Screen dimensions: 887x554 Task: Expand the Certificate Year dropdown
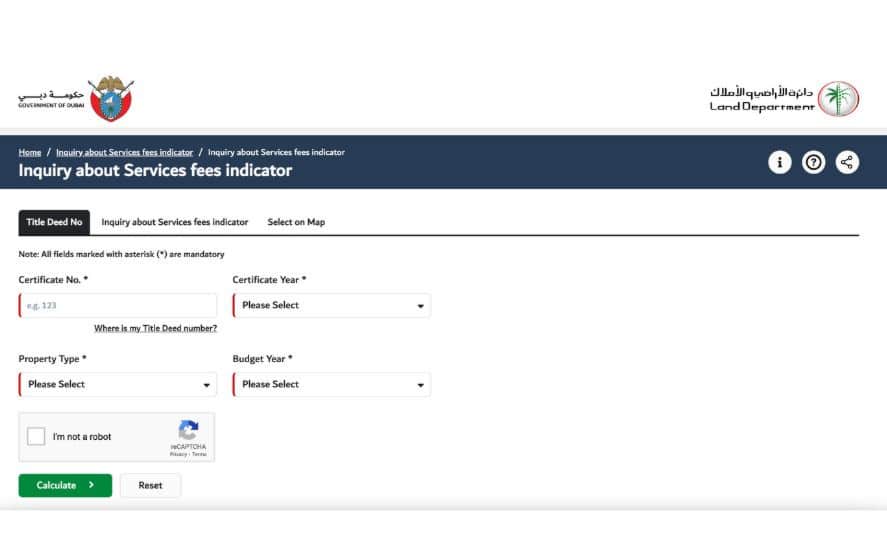pos(332,305)
